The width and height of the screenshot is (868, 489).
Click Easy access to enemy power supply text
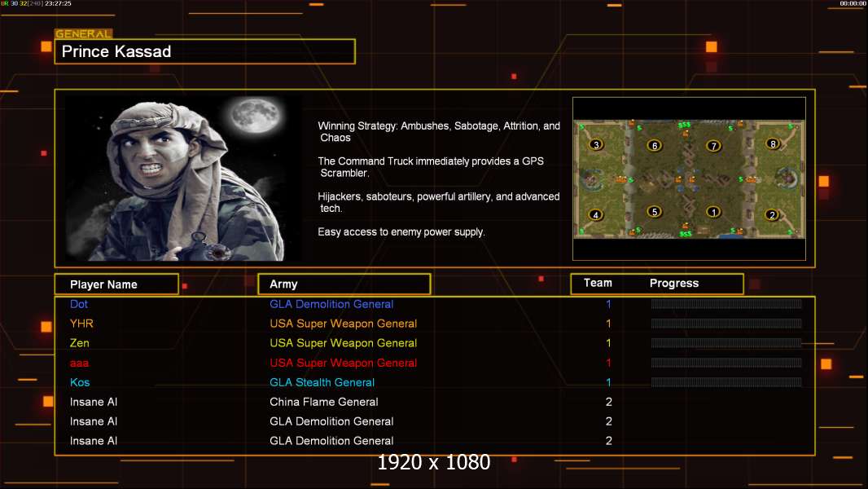click(x=401, y=232)
